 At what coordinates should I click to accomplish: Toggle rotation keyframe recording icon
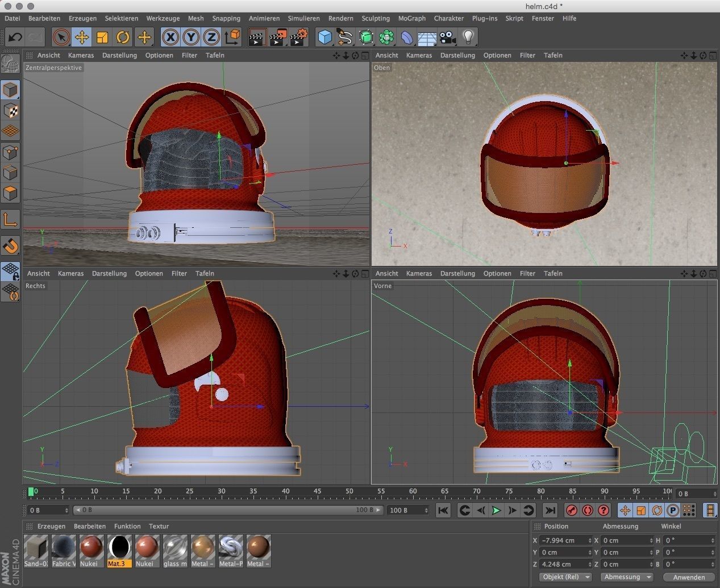[657, 510]
